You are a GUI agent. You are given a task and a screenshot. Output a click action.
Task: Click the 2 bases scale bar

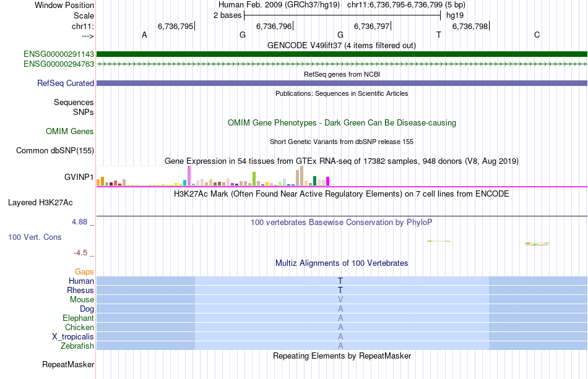click(x=342, y=15)
